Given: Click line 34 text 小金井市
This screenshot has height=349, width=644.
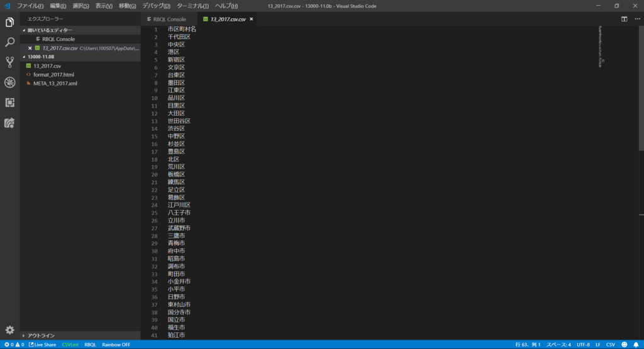Looking at the screenshot, I should click(179, 282).
